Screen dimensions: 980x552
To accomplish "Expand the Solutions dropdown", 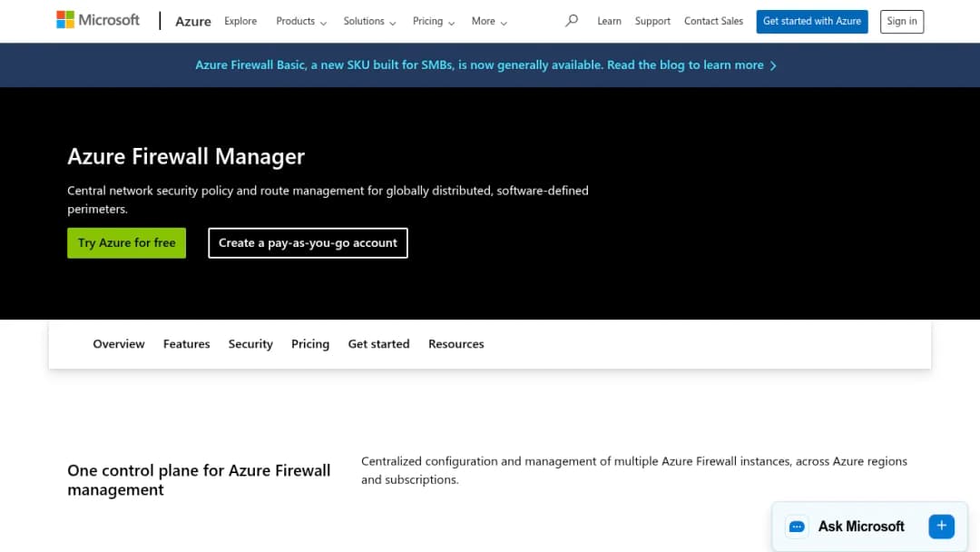I will (369, 21).
